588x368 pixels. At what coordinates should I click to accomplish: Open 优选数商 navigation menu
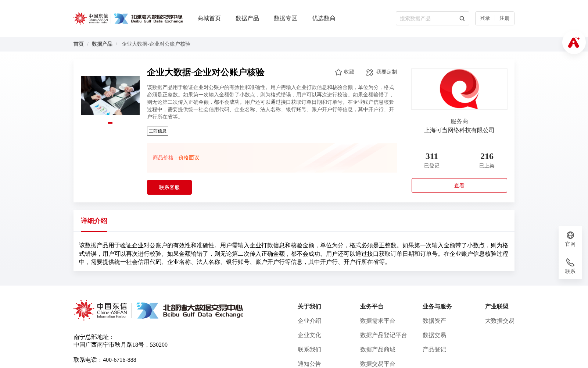[324, 18]
